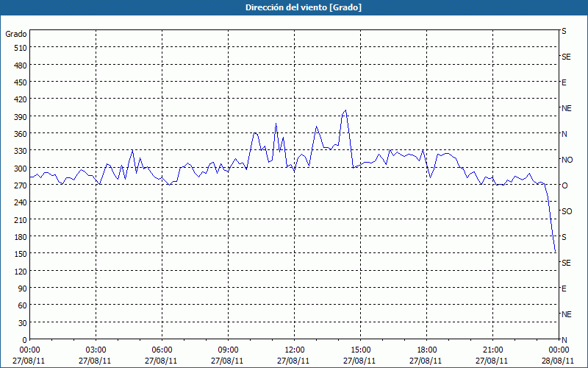
Task: Click the 90 degree axis label
Action: tap(23, 289)
